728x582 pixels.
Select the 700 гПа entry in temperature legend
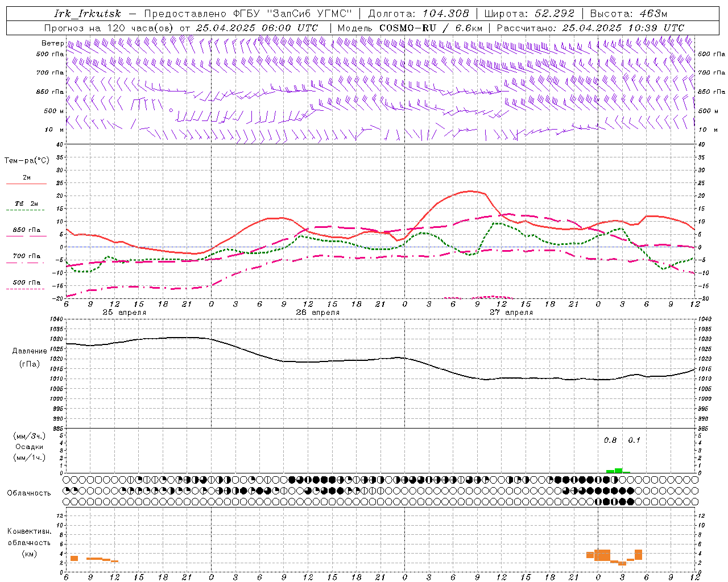(27, 256)
